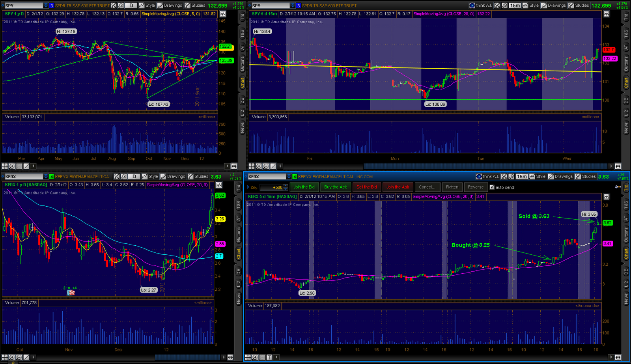This screenshot has height=364, width=631.
Task: Open the SPY symbol dropdown arrow
Action: (x=45, y=5)
